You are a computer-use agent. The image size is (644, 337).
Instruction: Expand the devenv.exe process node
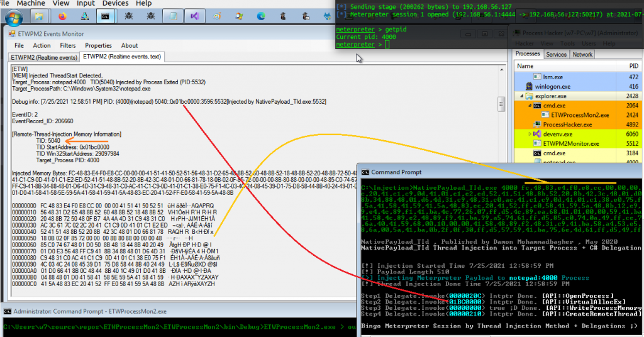pyautogui.click(x=530, y=134)
